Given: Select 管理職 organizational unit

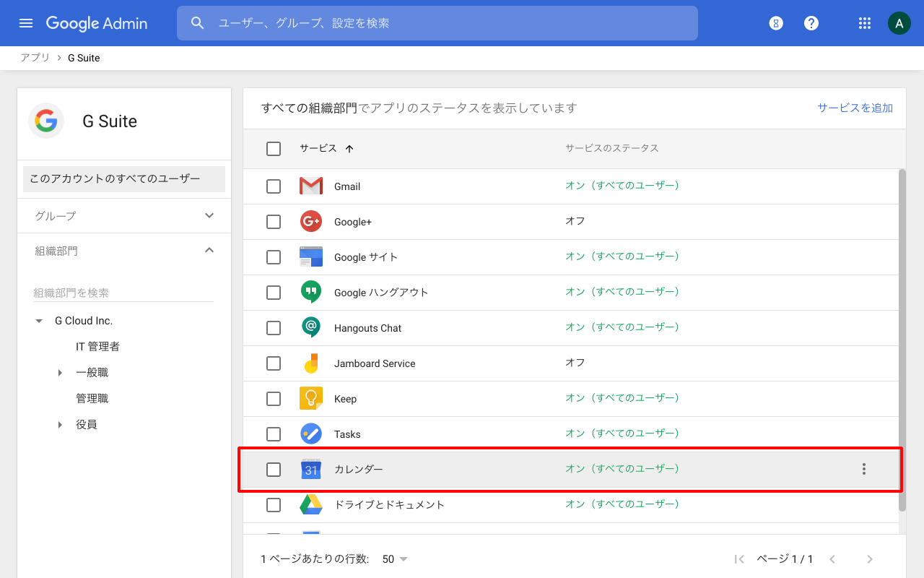Looking at the screenshot, I should coord(92,399).
